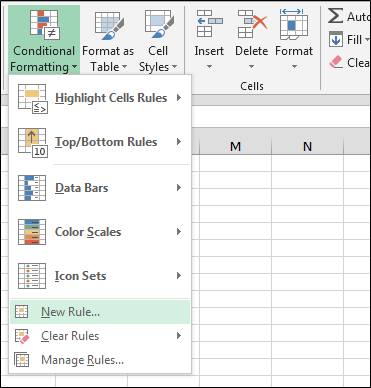Click the Top/Bottom Rules icon
The width and height of the screenshot is (371, 388).
[32, 143]
